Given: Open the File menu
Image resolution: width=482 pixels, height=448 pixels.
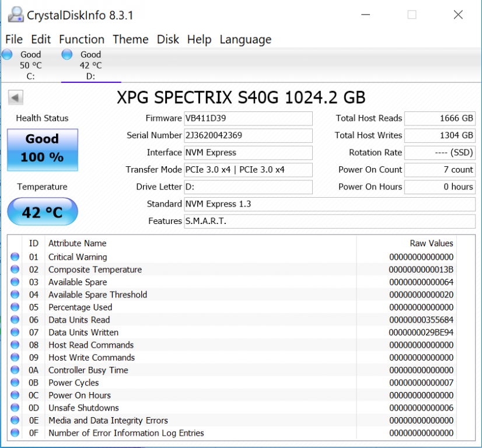Looking at the screenshot, I should pyautogui.click(x=13, y=40).
